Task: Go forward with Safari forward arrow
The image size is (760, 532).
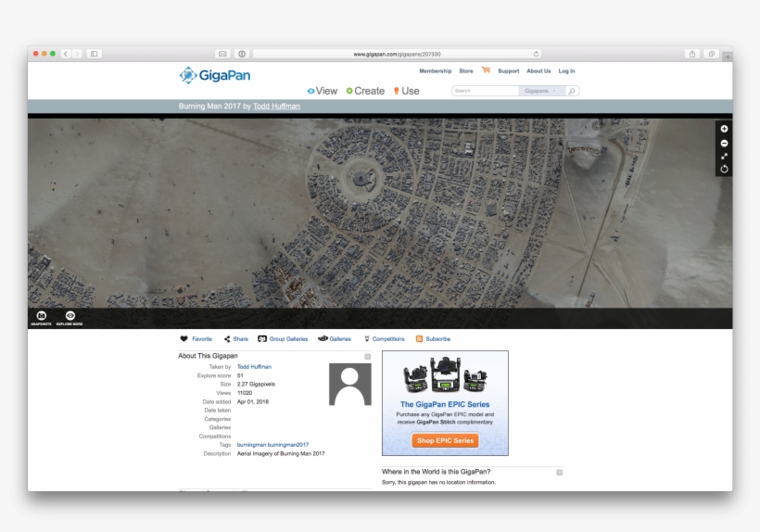Action: coord(77,54)
